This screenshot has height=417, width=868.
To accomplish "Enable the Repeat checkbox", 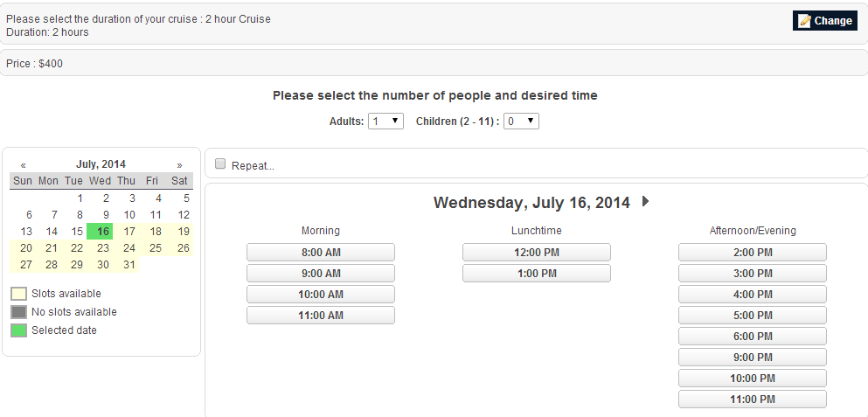I will coord(220,163).
